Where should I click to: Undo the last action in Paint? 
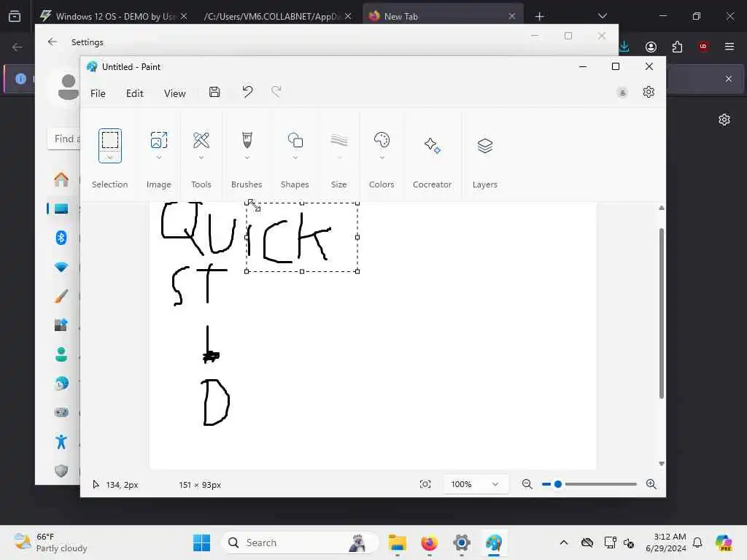pyautogui.click(x=247, y=91)
